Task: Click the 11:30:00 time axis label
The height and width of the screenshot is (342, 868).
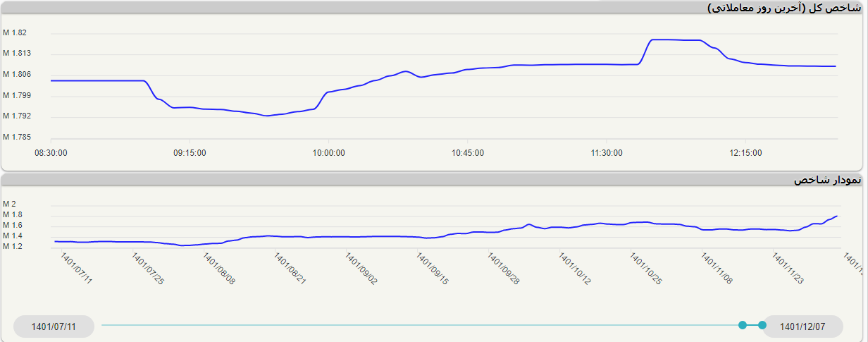Action: click(x=607, y=152)
